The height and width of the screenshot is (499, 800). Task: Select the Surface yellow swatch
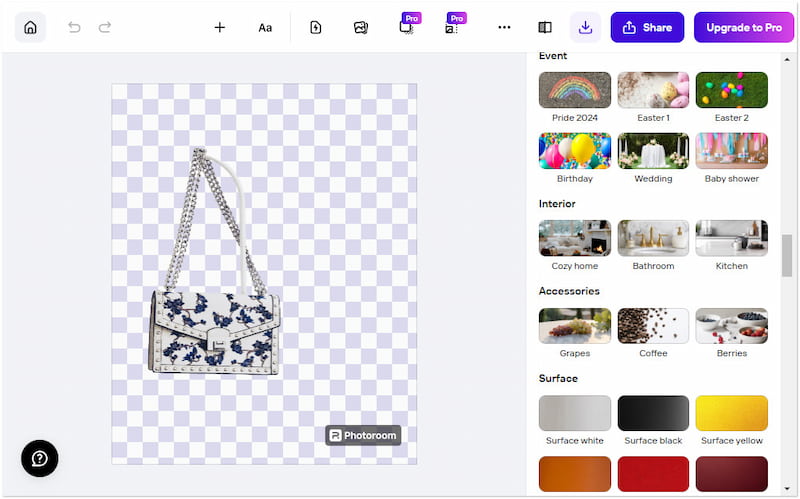pos(731,413)
